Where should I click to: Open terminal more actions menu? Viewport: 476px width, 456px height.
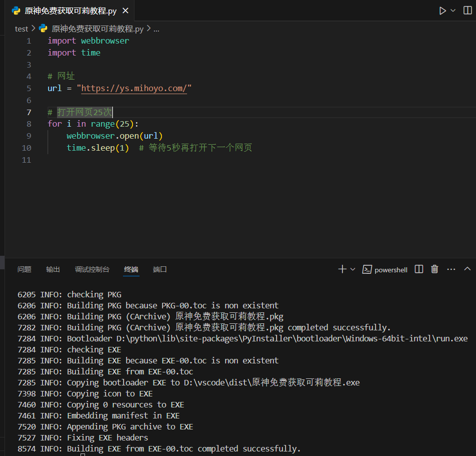point(451,269)
